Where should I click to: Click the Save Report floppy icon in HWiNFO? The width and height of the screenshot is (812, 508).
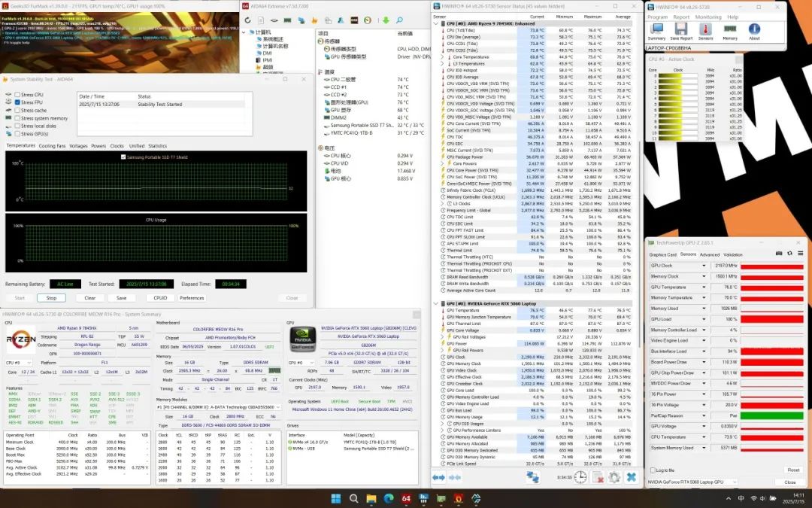681,32
